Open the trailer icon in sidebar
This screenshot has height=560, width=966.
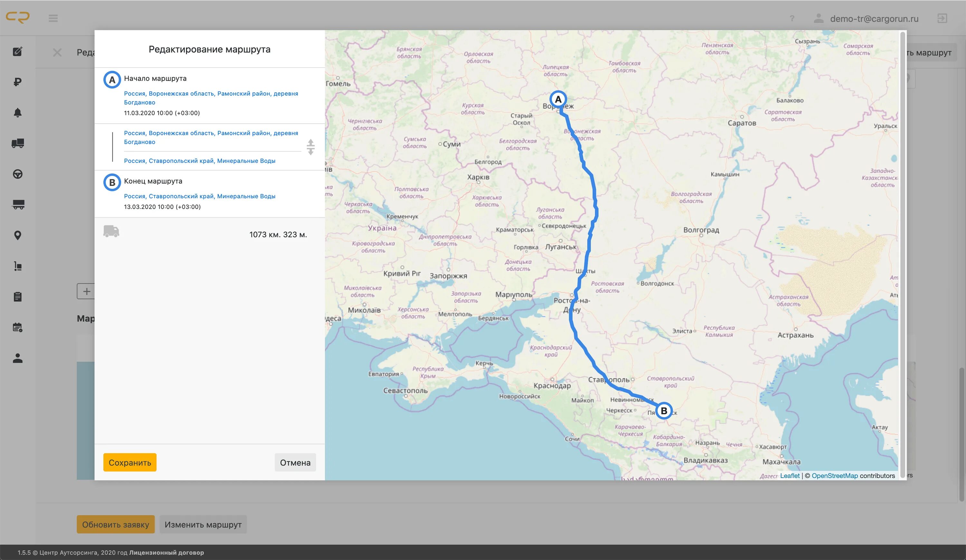point(18,205)
